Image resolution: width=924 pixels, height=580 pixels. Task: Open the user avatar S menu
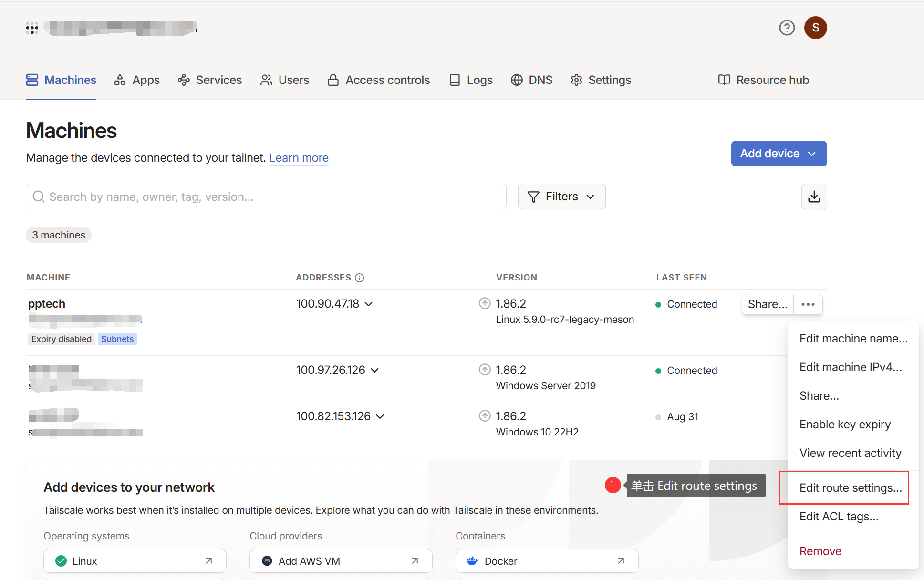(815, 28)
